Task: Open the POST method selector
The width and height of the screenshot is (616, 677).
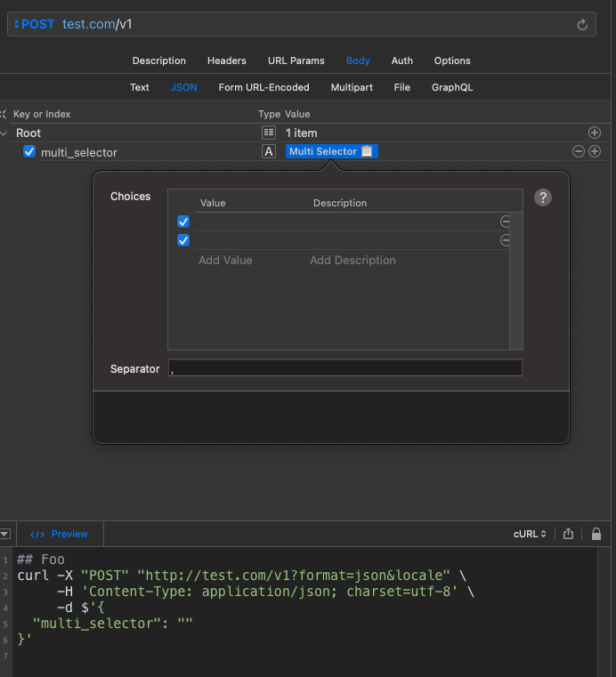Action: [34, 24]
